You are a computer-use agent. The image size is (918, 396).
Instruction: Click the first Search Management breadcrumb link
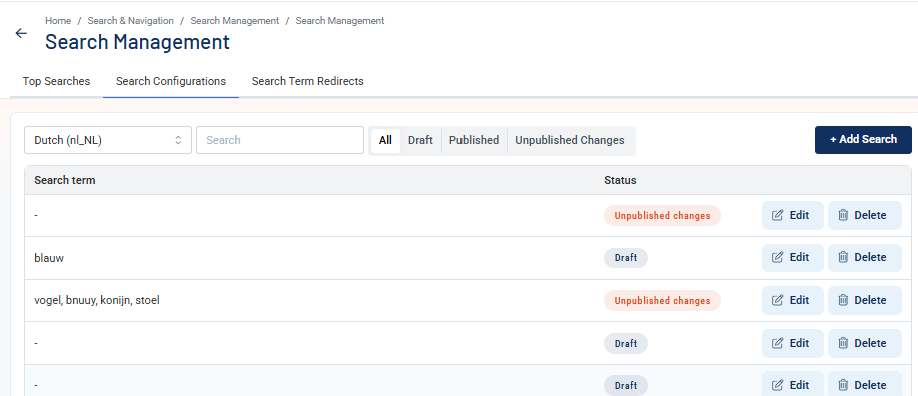235,21
